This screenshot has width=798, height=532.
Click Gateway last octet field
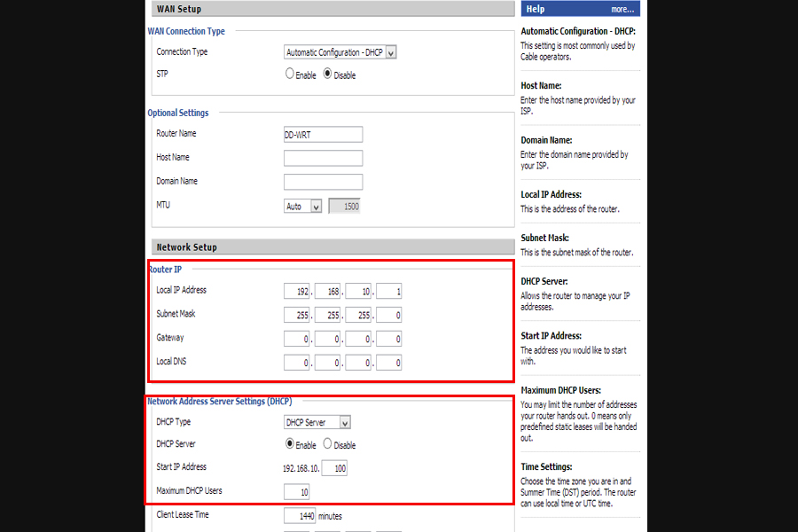(389, 339)
